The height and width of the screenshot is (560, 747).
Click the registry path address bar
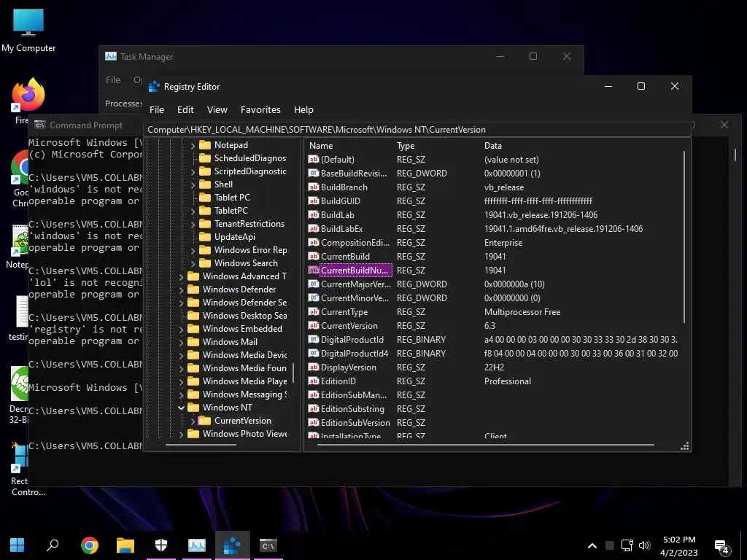pyautogui.click(x=417, y=130)
